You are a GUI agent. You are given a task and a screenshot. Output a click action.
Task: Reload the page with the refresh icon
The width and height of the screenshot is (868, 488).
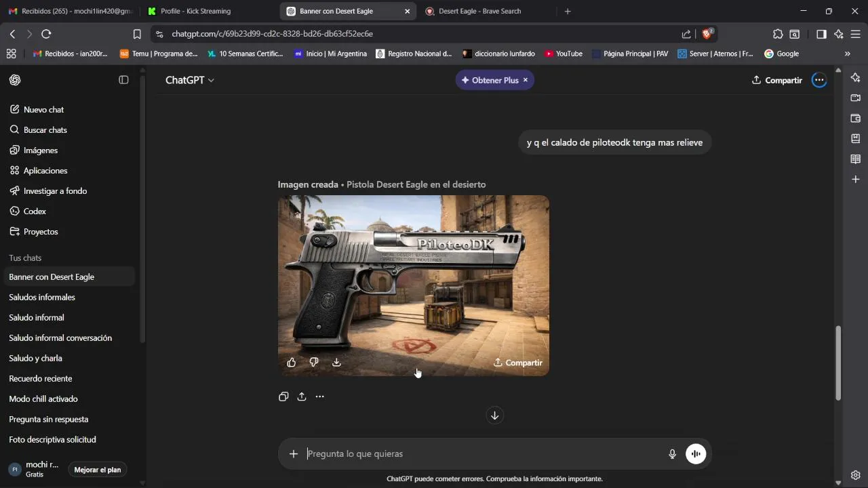pos(46,34)
